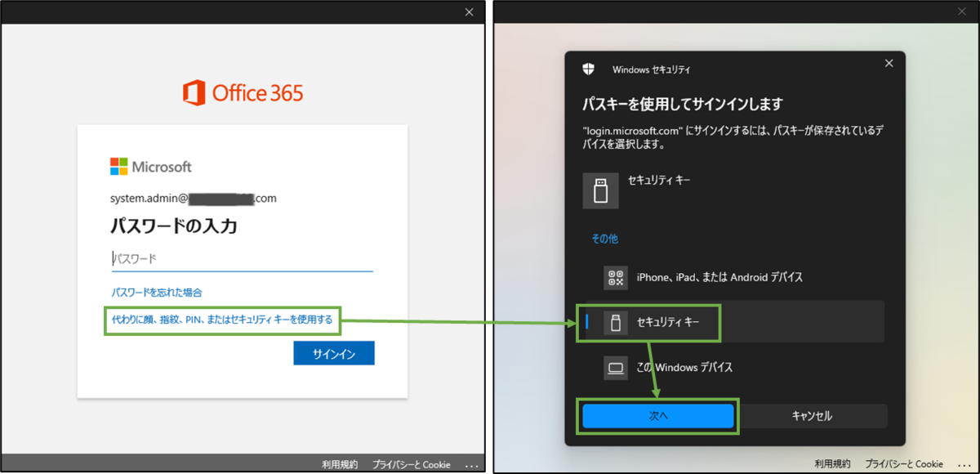The height and width of the screenshot is (474, 980).
Task: Click the キャンセル button
Action: [x=812, y=416]
